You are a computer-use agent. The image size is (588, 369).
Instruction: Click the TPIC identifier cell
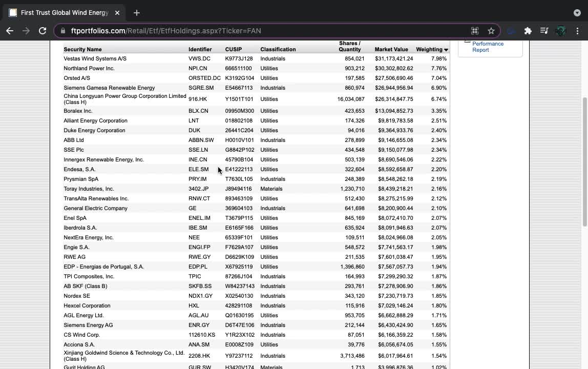point(195,277)
